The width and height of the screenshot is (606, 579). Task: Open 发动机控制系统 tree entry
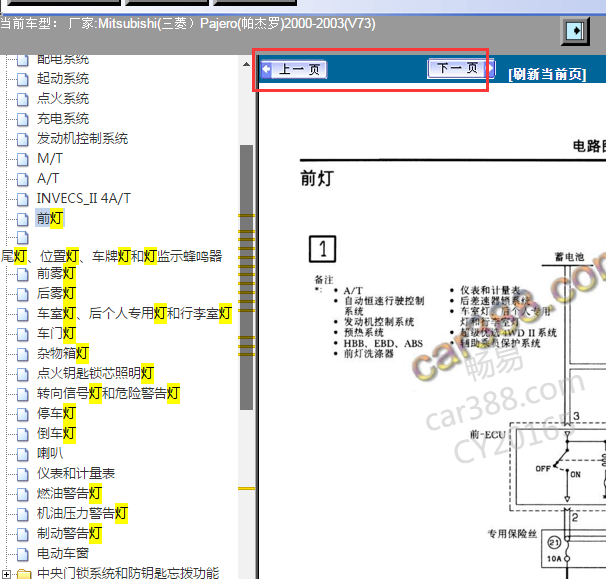[82, 138]
